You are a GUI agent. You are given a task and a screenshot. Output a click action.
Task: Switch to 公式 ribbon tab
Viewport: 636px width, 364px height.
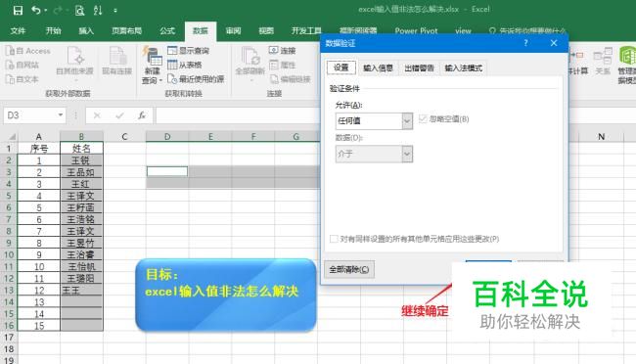[x=167, y=31]
